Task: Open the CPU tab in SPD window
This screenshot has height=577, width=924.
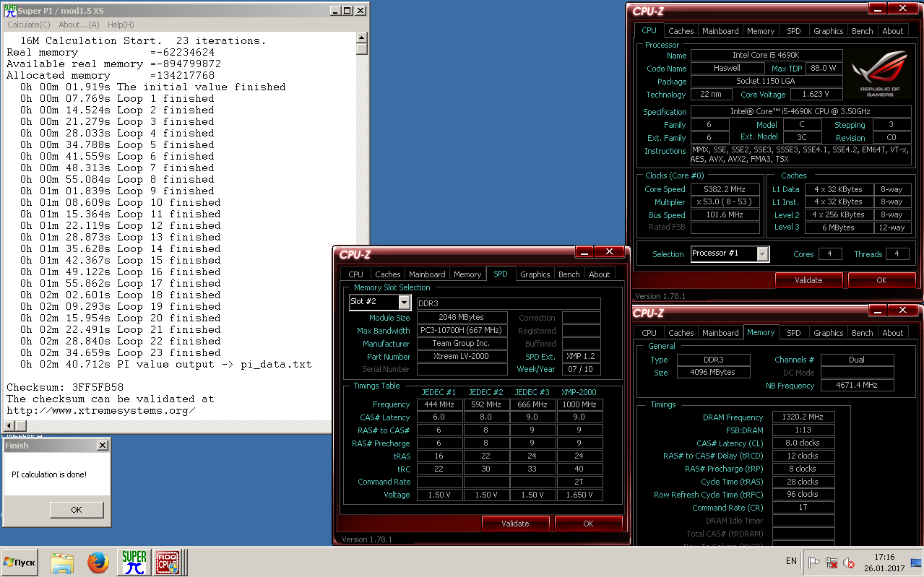Action: (x=355, y=274)
